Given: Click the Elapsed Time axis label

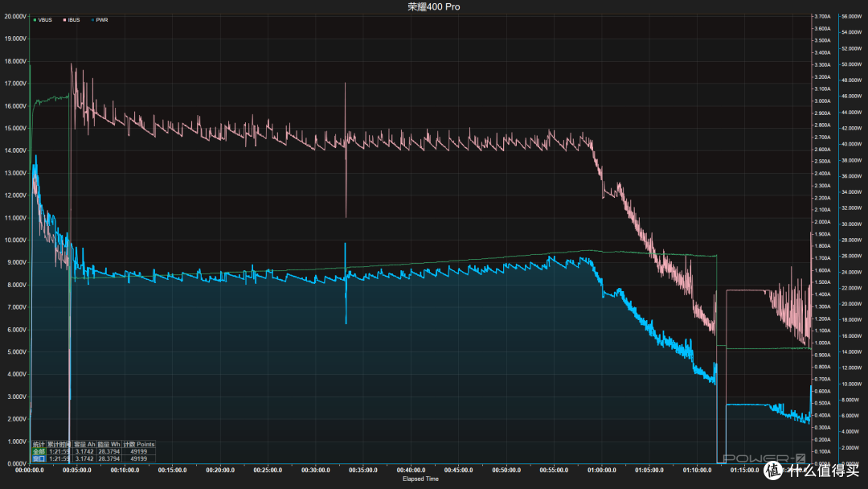Looking at the screenshot, I should click(420, 479).
